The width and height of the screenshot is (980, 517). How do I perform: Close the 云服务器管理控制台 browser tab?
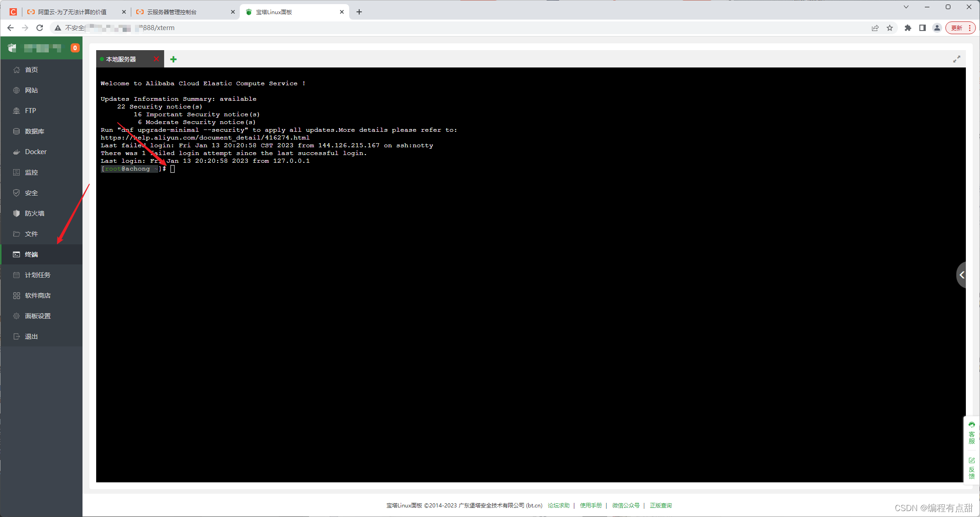(233, 12)
